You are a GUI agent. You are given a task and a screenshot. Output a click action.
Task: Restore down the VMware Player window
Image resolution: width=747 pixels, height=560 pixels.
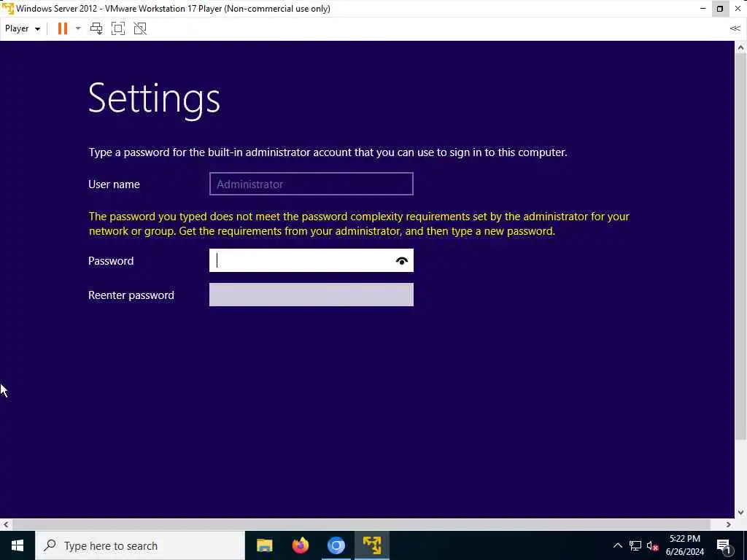[x=720, y=9]
